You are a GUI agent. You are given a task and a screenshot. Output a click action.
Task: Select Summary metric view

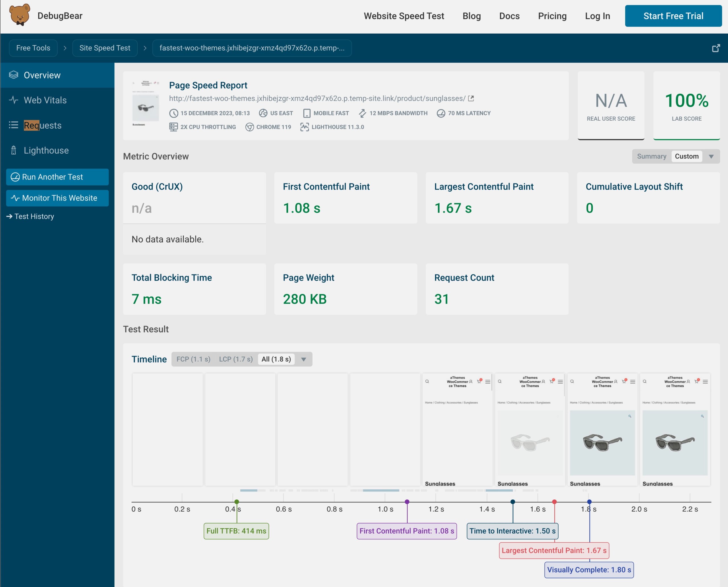point(651,156)
